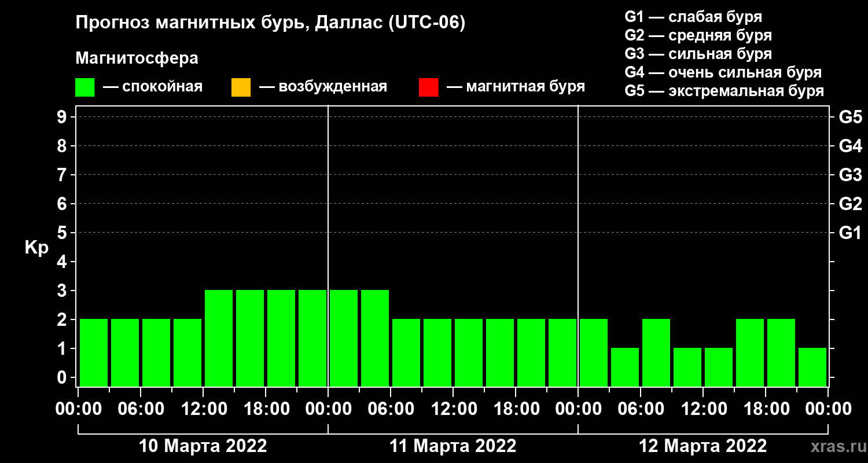This screenshot has height=463, width=868.
Task: Click the '12:00' time label for 10 Марта
Action: point(203,409)
